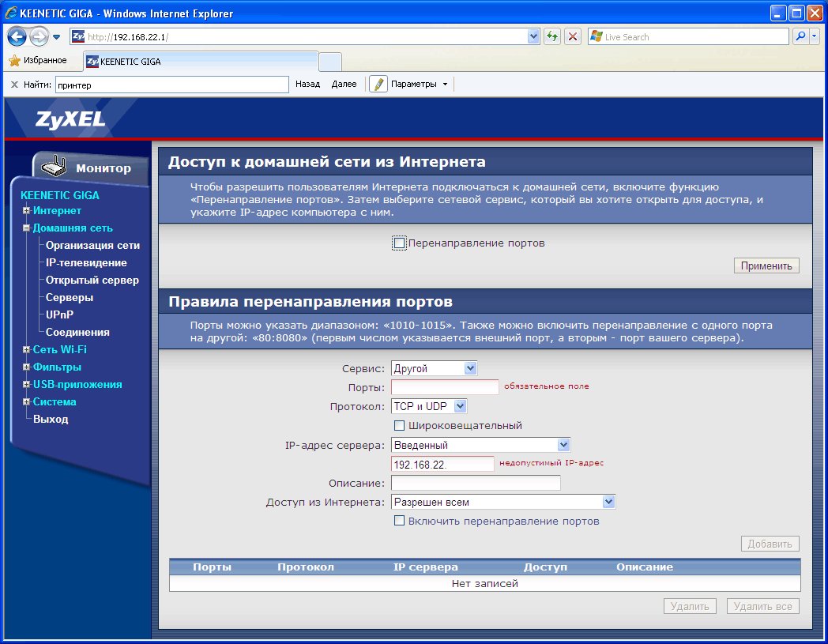Open 'Открытый сервер' menu item
Image resolution: width=828 pixels, height=644 pixels.
tap(92, 280)
